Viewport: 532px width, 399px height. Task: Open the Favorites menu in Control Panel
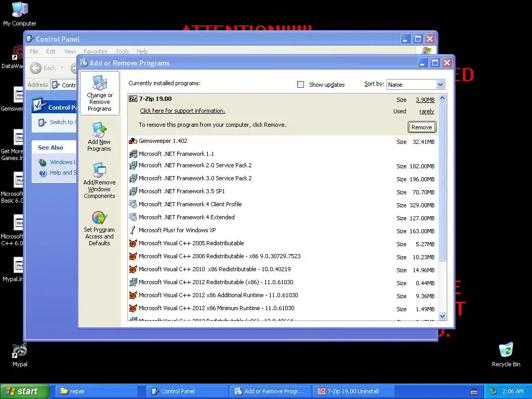[x=96, y=51]
